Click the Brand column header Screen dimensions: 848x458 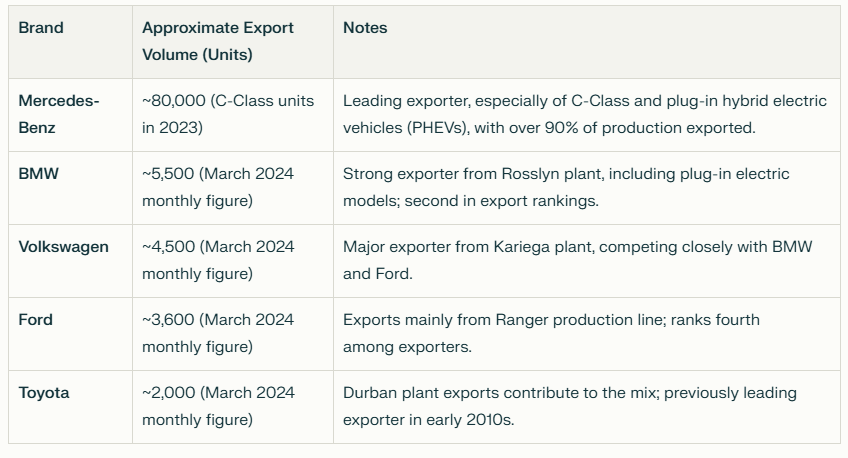pos(41,28)
